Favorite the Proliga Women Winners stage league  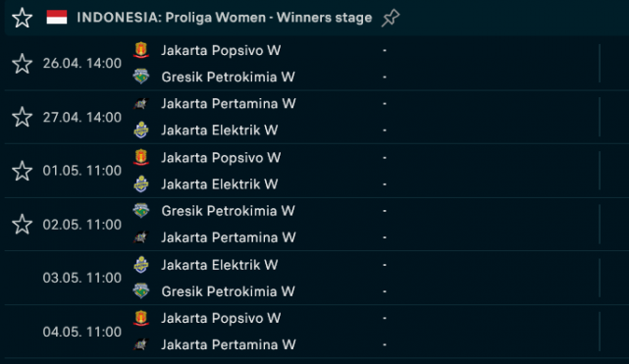pos(22,18)
